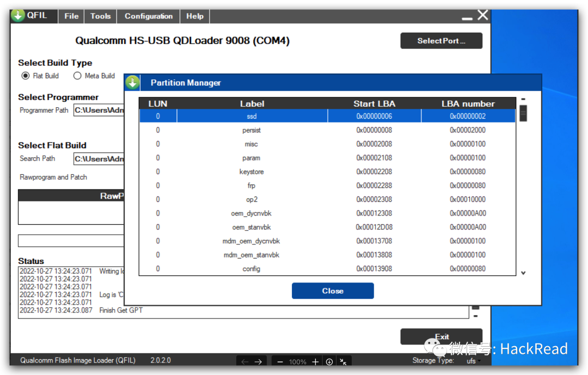Viewport: 588px width, 375px height.
Task: Click Start LBA value 0x00002288
Action: tap(374, 186)
